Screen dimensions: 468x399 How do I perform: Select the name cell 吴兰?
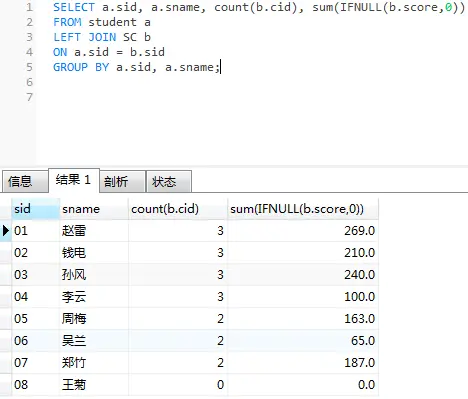tap(94, 341)
